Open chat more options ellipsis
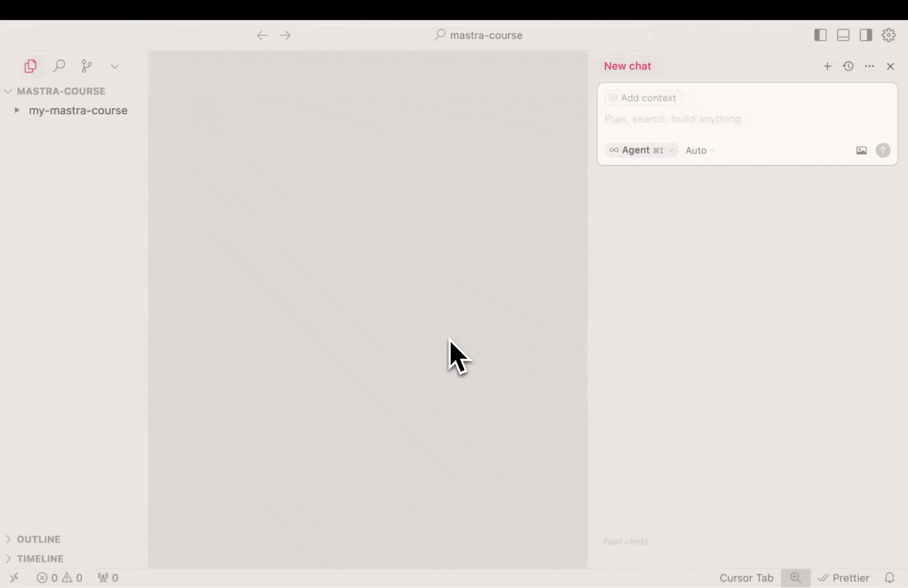908x588 pixels. (869, 66)
